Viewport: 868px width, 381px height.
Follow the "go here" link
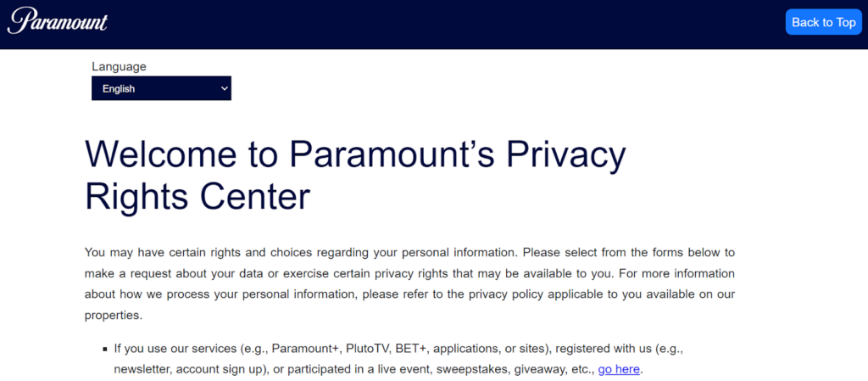[620, 370]
